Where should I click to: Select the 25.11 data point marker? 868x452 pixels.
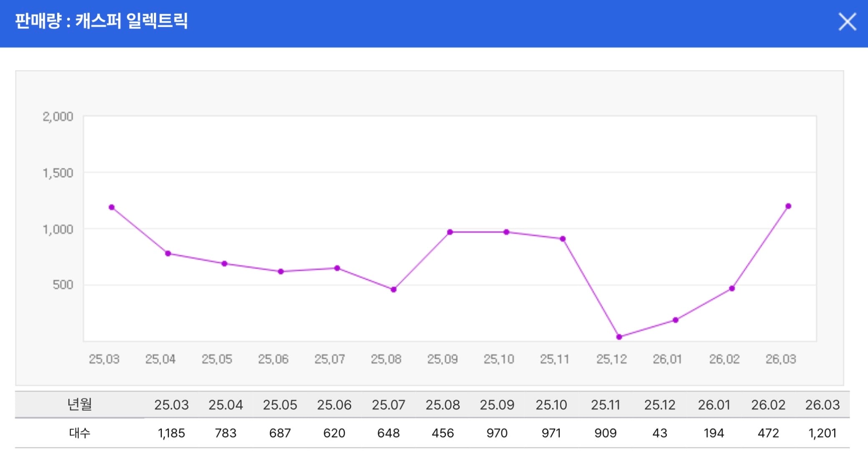(x=563, y=239)
